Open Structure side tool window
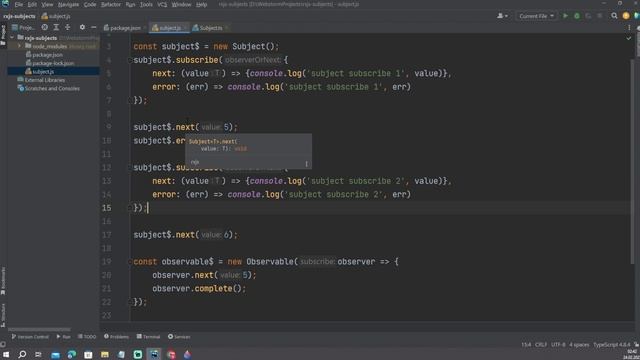The width and height of the screenshot is (640, 360). click(x=3, y=316)
